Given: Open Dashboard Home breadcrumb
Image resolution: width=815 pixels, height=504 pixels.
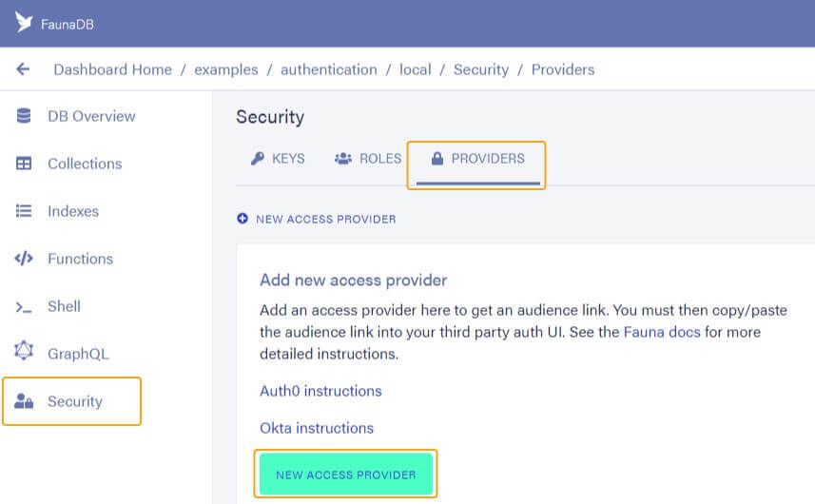Looking at the screenshot, I should 113,69.
